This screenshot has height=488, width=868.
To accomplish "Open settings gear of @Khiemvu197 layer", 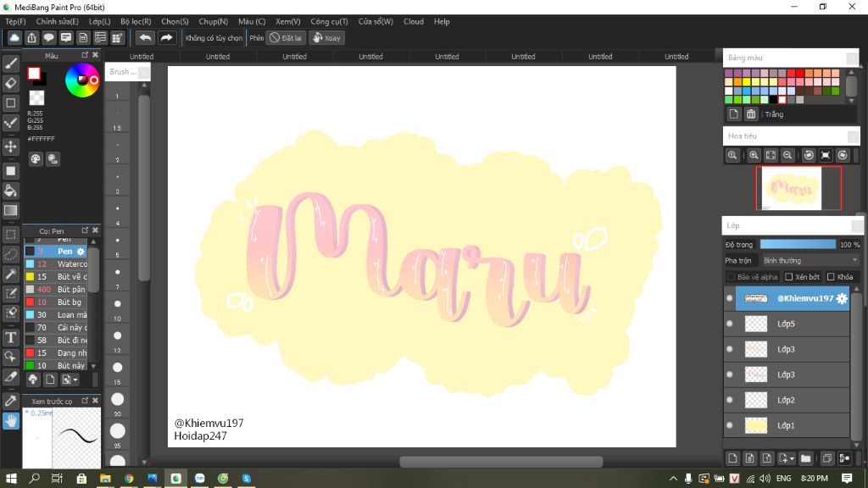I will pos(842,298).
